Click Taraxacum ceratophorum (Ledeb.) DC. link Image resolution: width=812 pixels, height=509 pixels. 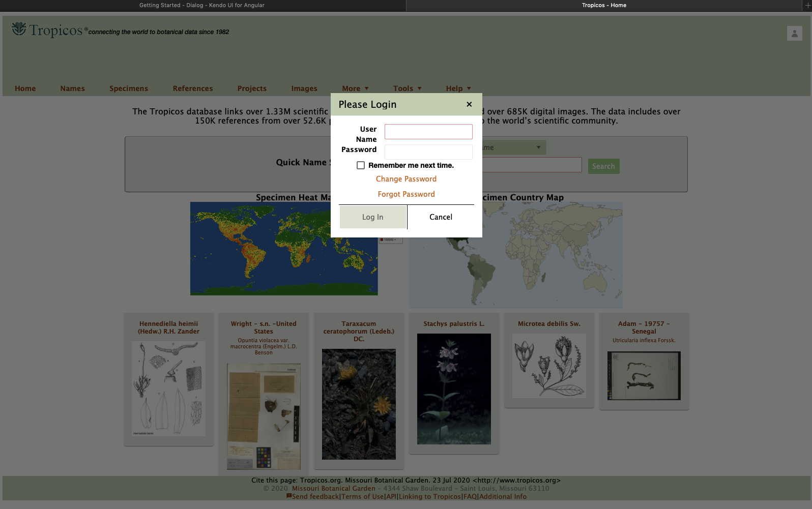(x=359, y=331)
